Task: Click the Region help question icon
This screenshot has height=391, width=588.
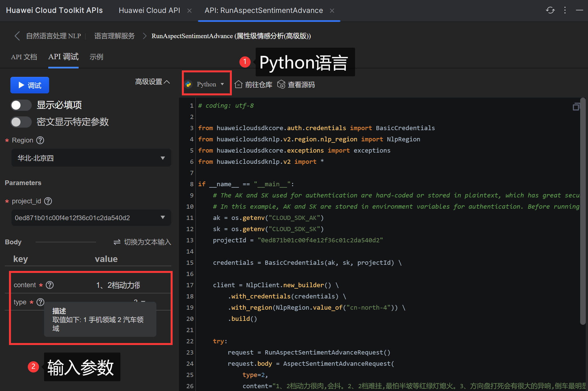Action: tap(40, 140)
